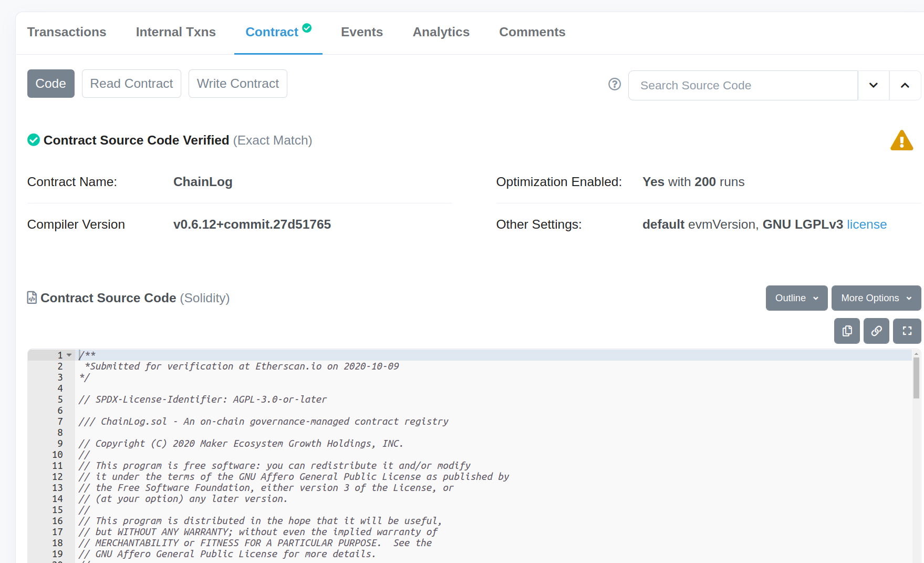
Task: Expand the Outline dropdown
Action: [797, 298]
